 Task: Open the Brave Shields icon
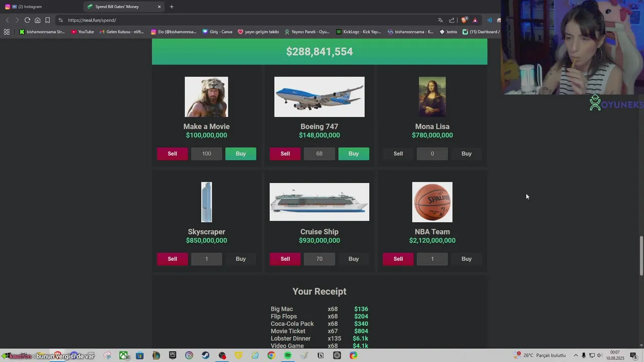point(464,20)
